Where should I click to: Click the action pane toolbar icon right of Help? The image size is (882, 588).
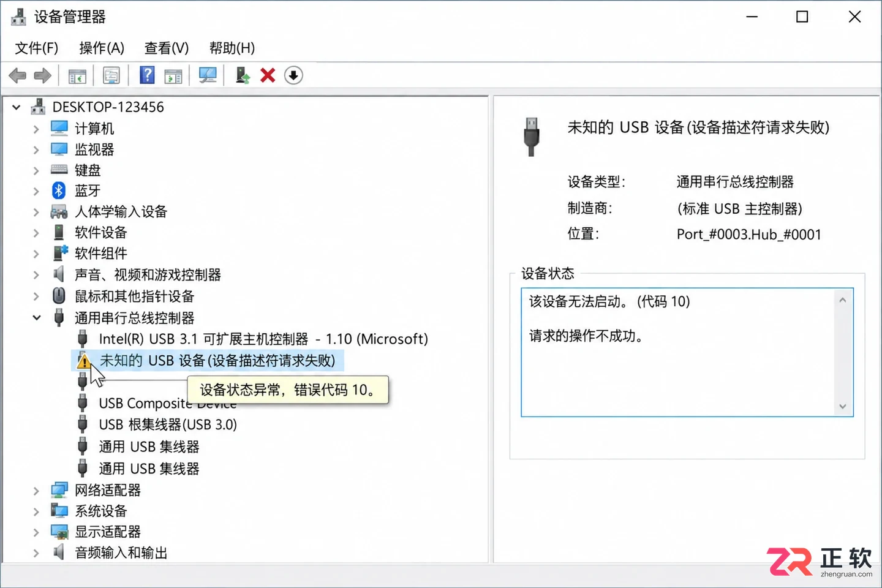pyautogui.click(x=173, y=76)
